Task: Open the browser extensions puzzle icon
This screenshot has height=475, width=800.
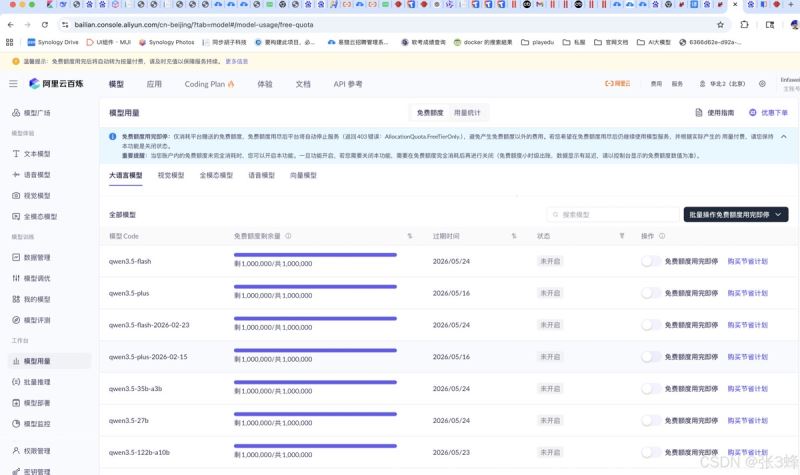Action: point(744,24)
